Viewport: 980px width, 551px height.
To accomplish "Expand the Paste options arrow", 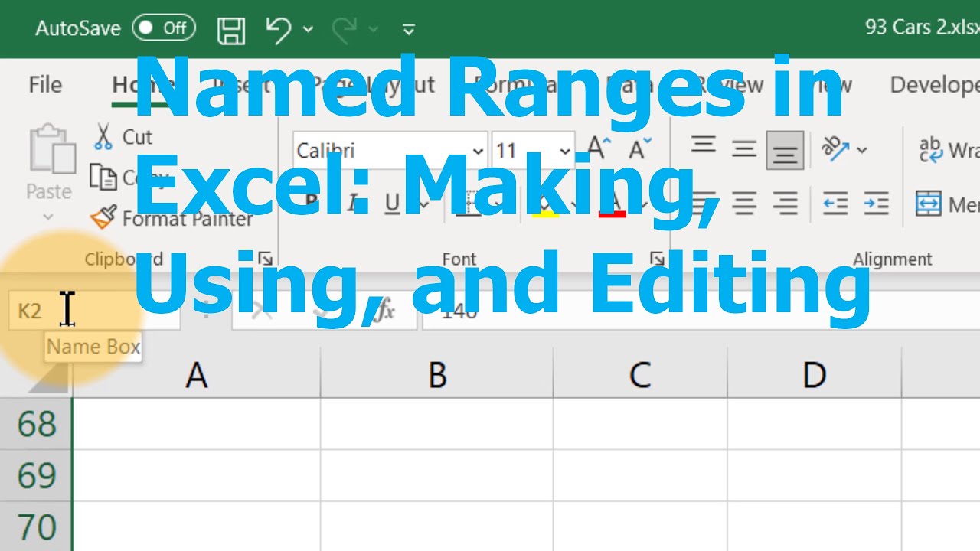I will point(49,217).
